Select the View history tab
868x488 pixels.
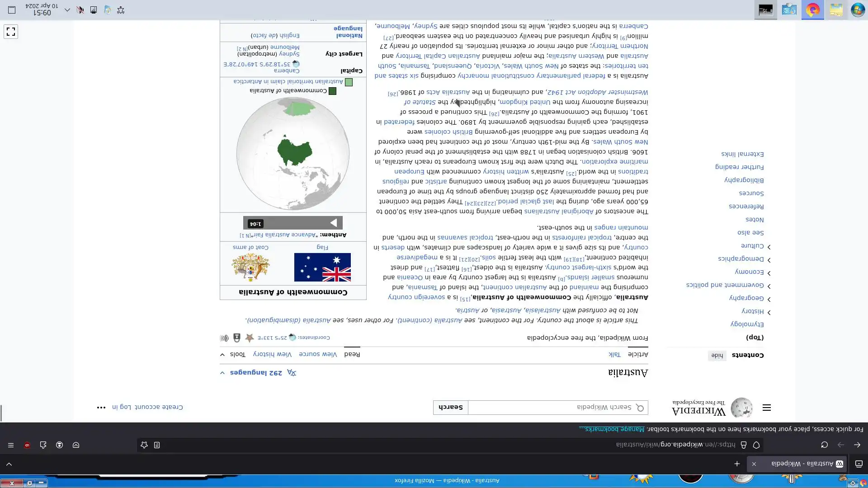(272, 354)
